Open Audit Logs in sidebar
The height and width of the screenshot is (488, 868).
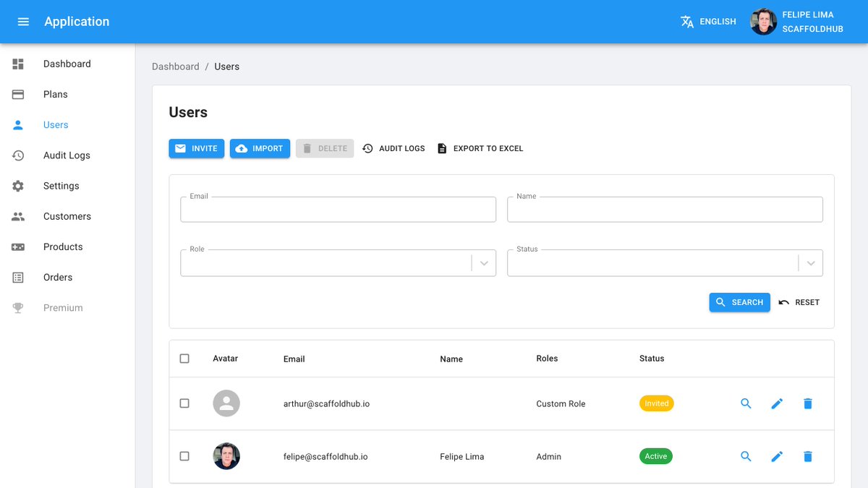coord(67,155)
